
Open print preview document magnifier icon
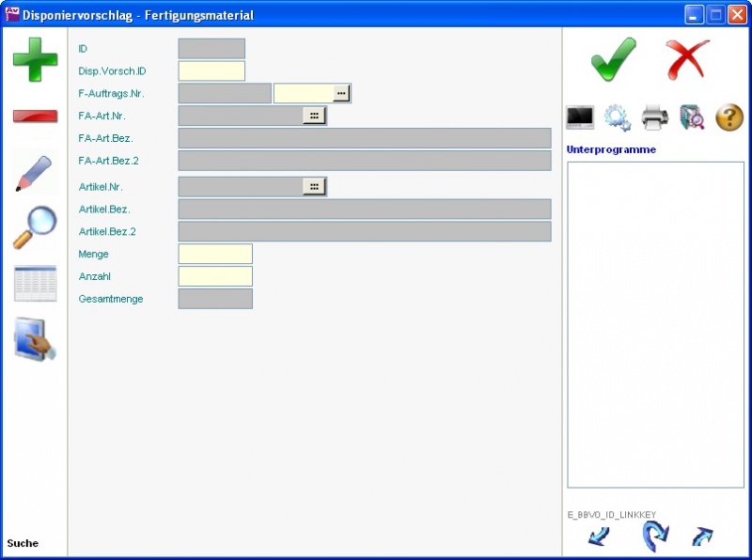pyautogui.click(x=692, y=117)
